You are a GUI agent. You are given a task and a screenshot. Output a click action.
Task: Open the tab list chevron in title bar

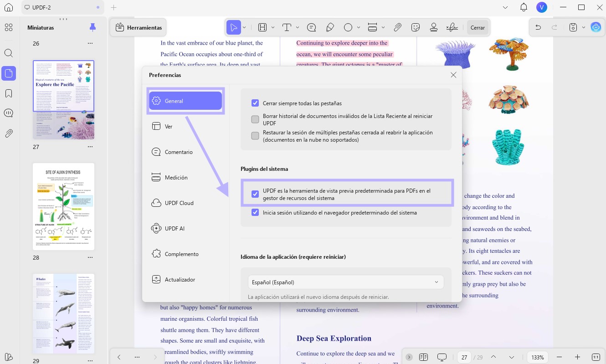coord(505,7)
